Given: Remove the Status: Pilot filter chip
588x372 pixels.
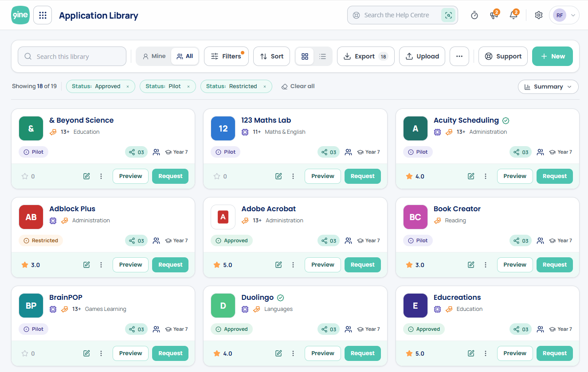Looking at the screenshot, I should pos(188,86).
